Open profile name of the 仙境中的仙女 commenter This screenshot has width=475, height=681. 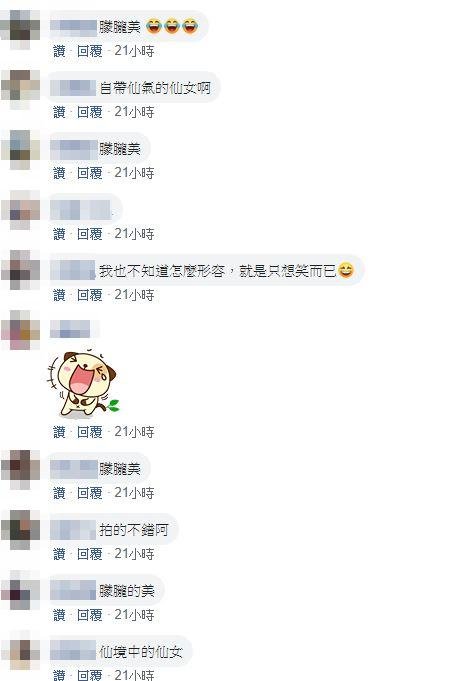(x=73, y=651)
